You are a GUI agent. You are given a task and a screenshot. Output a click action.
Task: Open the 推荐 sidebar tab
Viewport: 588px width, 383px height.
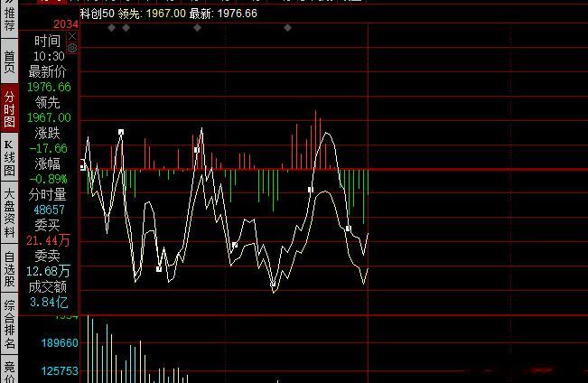coord(9,19)
